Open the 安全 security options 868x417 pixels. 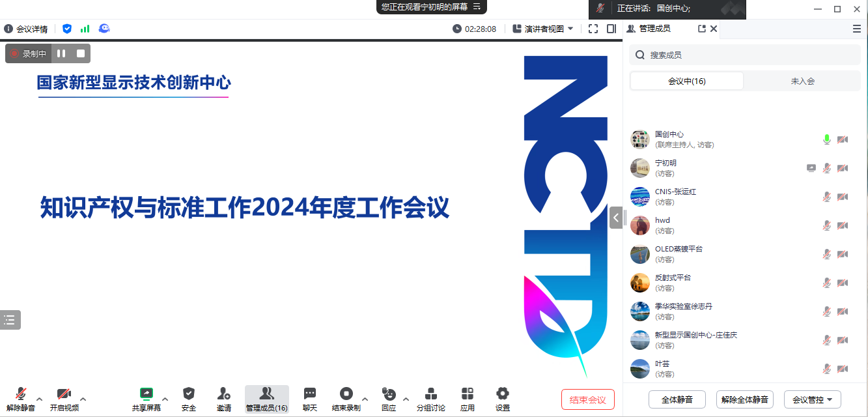189,399
